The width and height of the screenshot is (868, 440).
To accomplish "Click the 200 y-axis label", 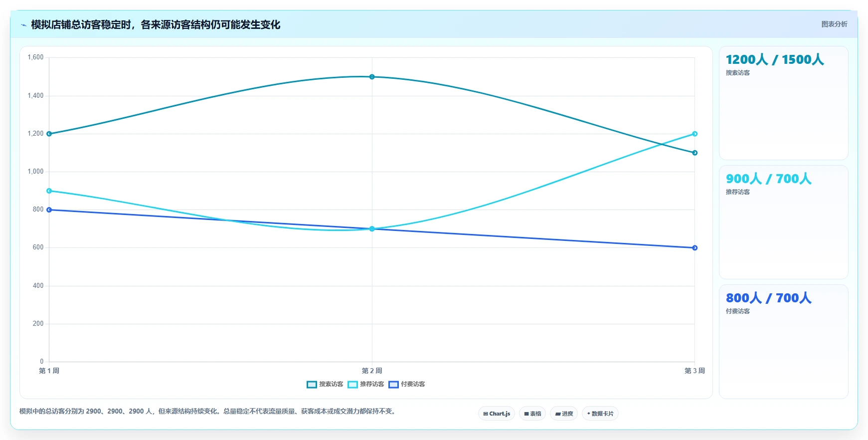I will [x=38, y=324].
